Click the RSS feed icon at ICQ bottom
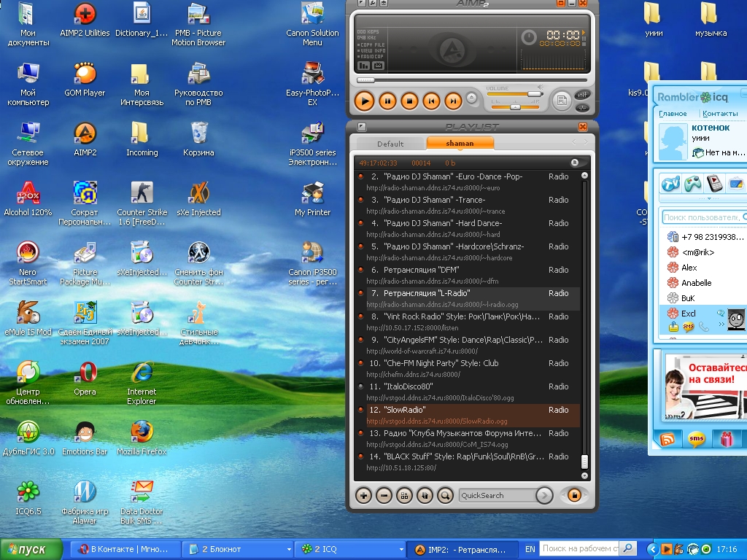 point(667,438)
